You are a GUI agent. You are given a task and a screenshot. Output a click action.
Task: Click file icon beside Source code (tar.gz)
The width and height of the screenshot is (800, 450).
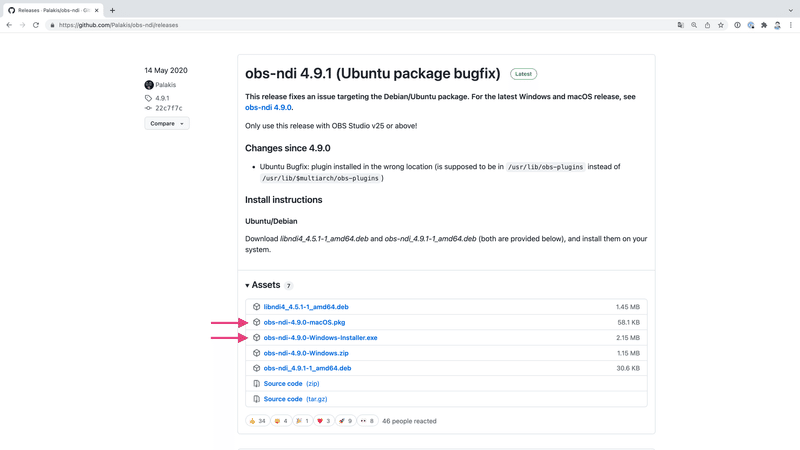pyautogui.click(x=257, y=399)
